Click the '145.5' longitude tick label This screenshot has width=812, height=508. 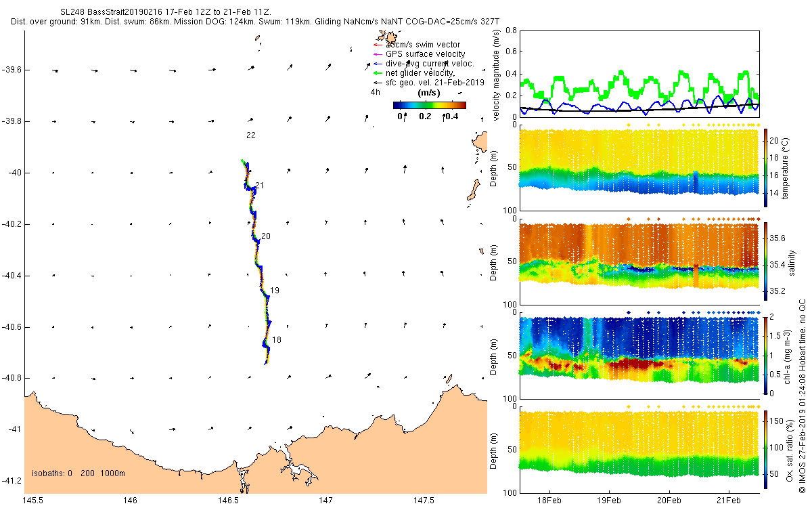(x=33, y=500)
